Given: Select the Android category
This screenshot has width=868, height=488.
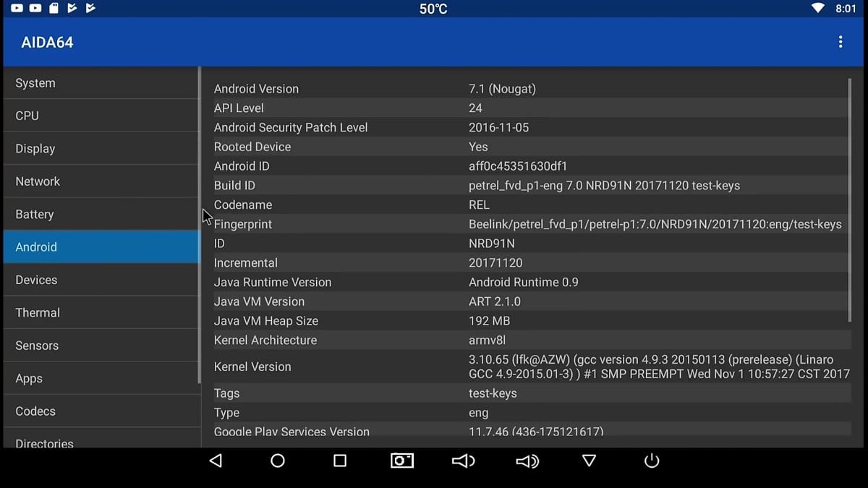Looking at the screenshot, I should click(101, 247).
